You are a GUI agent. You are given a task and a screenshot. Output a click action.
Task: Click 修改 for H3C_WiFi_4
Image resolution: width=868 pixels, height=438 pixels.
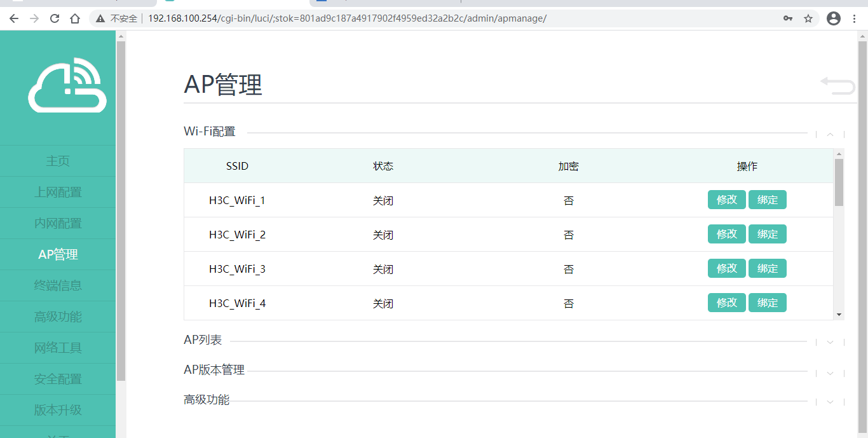(727, 303)
